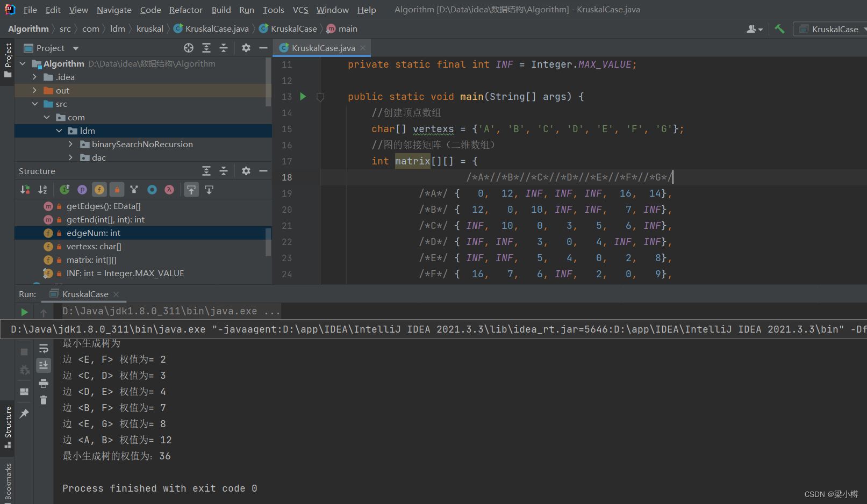Toggle Show Lambdas pink lambda icon
Viewport: 867px width, 504px height.
coord(169,190)
